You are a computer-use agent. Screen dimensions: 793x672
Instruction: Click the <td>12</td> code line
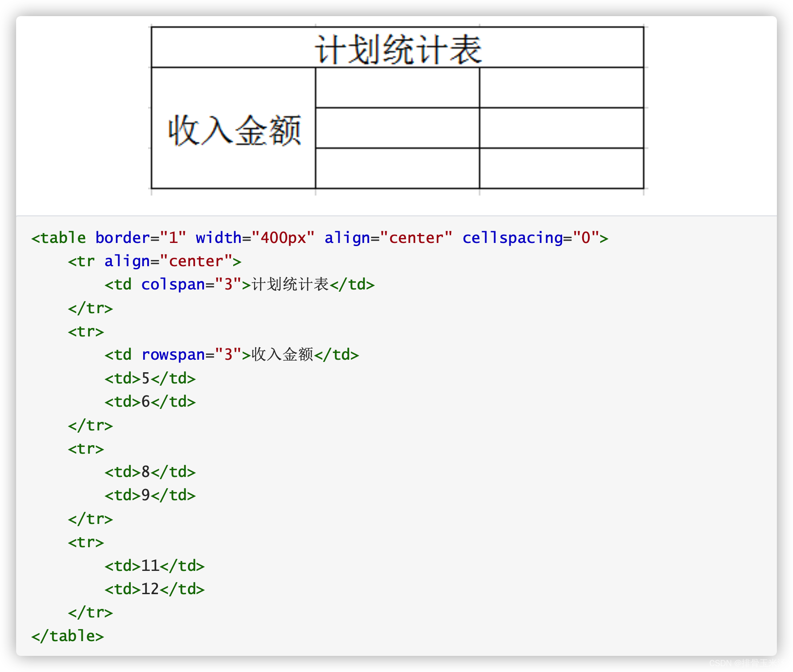point(154,589)
